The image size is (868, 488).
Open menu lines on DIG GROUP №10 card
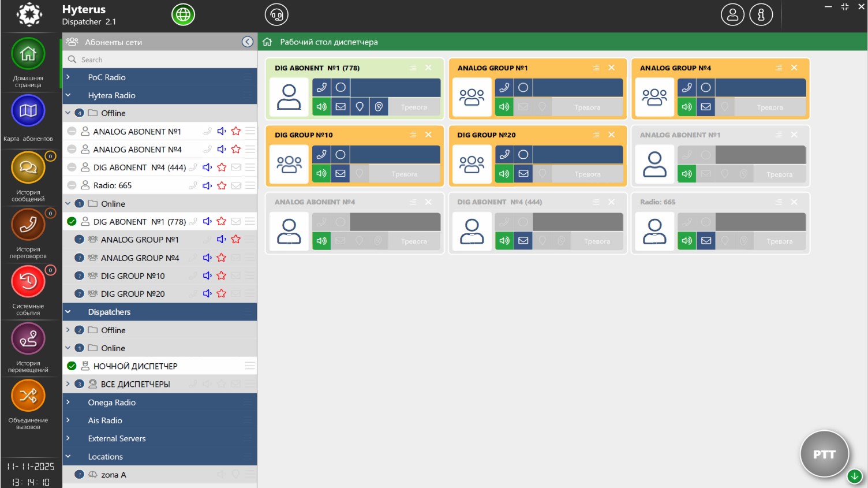413,135
